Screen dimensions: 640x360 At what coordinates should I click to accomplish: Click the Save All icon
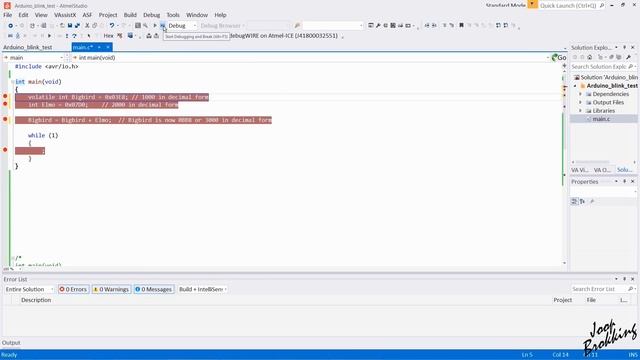(x=77, y=25)
